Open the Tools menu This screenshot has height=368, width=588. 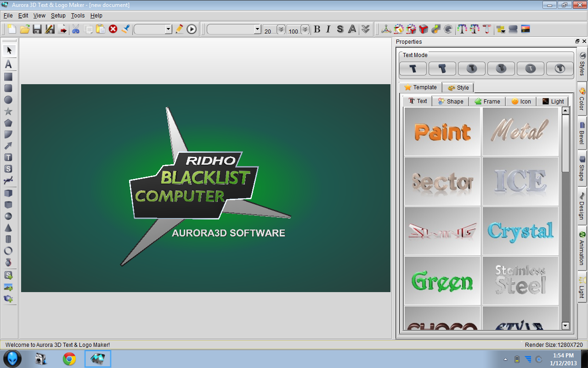(78, 15)
